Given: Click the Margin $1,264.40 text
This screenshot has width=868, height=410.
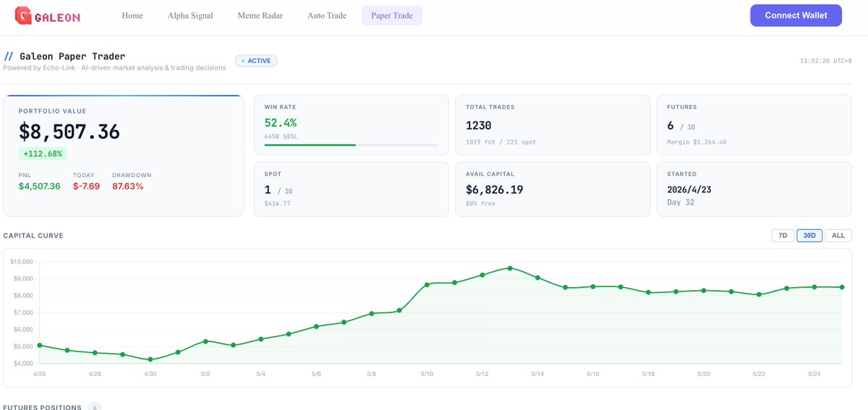Looking at the screenshot, I should 697,142.
